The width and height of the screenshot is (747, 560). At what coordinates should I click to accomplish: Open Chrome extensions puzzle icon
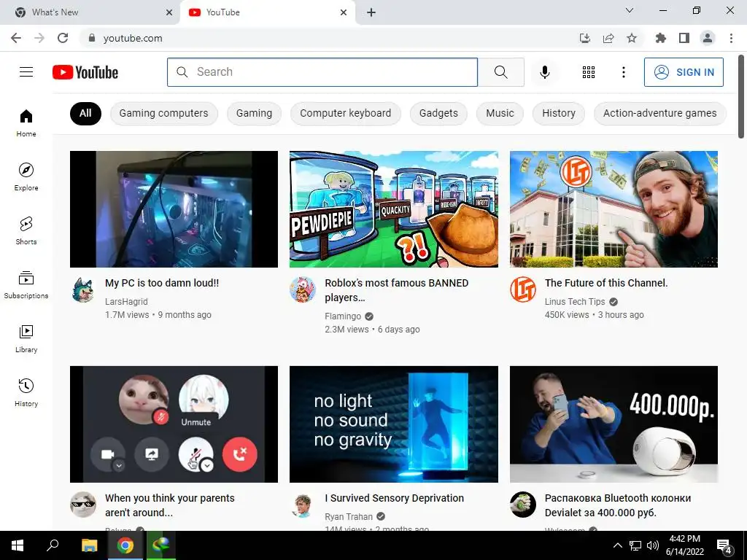tap(660, 38)
